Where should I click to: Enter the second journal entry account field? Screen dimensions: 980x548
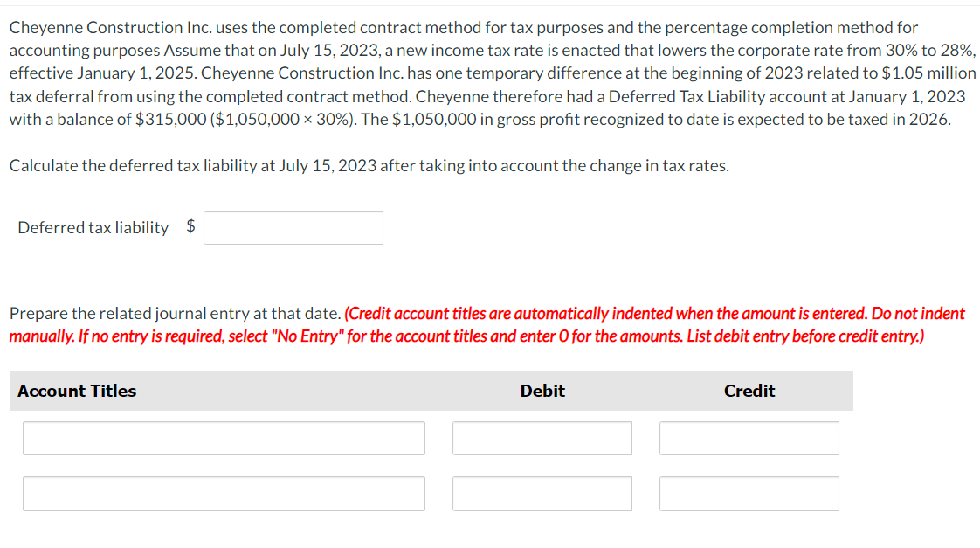(224, 493)
